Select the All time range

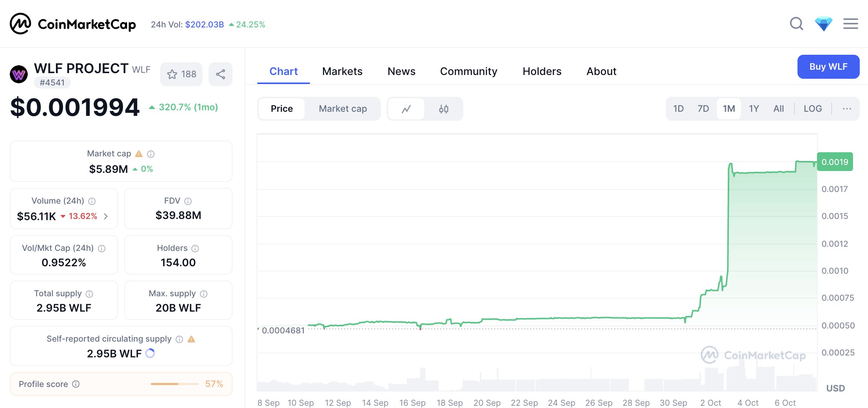tap(778, 109)
